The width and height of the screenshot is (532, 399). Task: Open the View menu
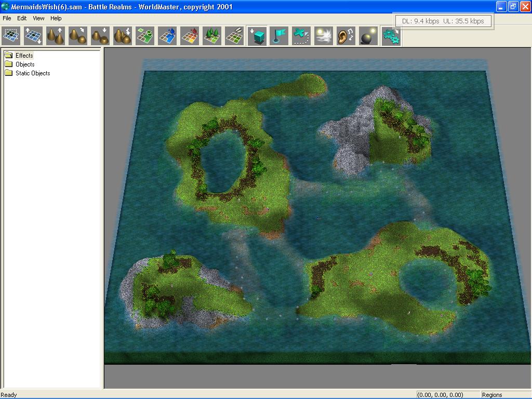[38, 18]
